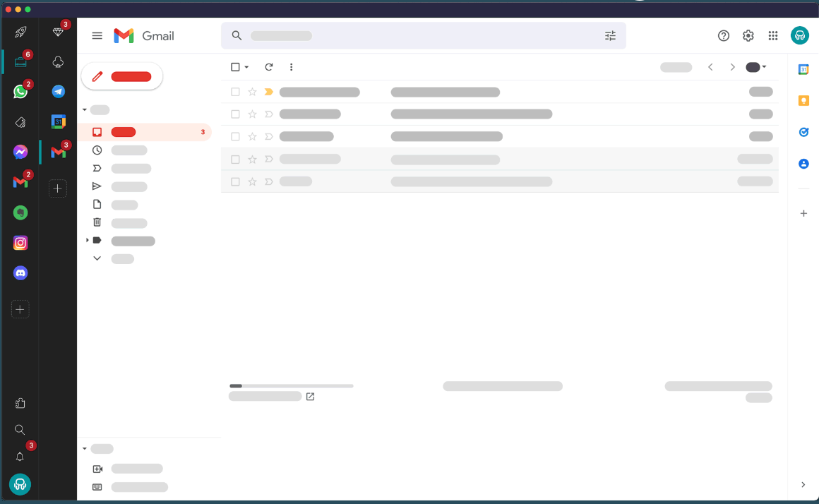
Task: Tick the checkbox of the first email row
Action: [235, 92]
